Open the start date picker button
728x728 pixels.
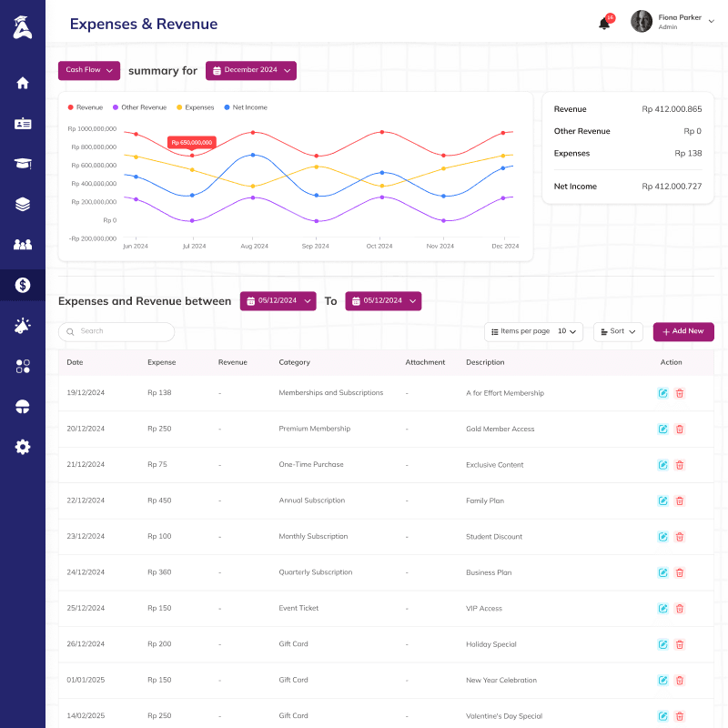278,301
